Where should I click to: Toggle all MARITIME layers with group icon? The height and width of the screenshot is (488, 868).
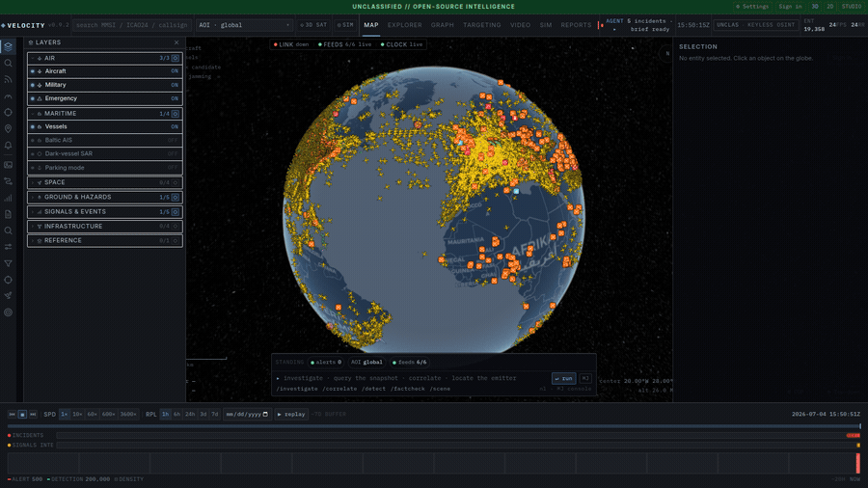coord(175,114)
